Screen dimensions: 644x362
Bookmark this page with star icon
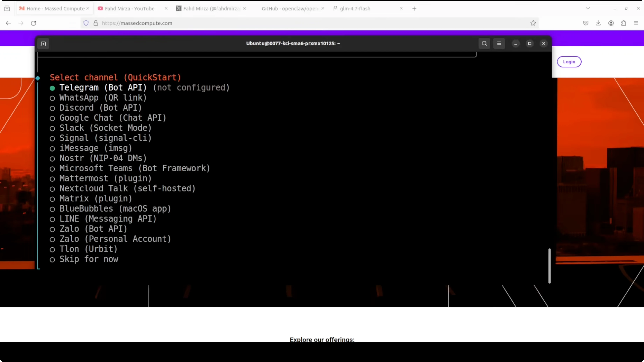coord(533,23)
